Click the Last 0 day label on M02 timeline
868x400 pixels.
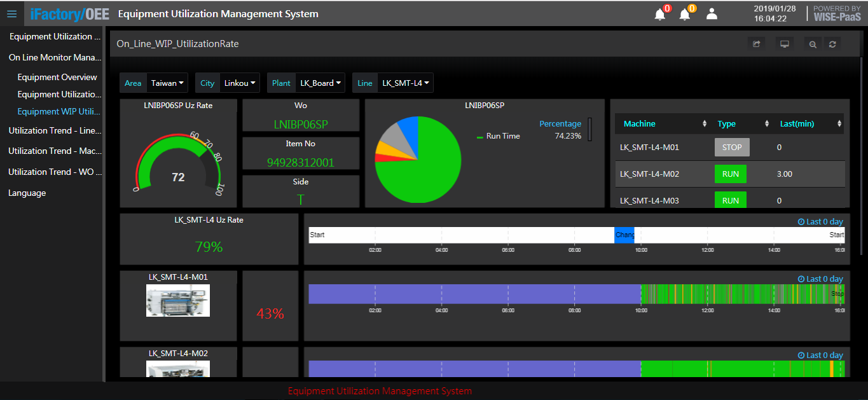tap(820, 355)
